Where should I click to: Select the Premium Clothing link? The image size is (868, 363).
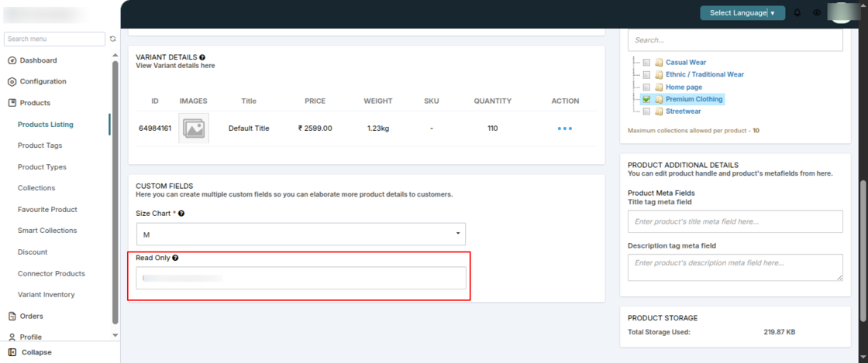tap(694, 99)
